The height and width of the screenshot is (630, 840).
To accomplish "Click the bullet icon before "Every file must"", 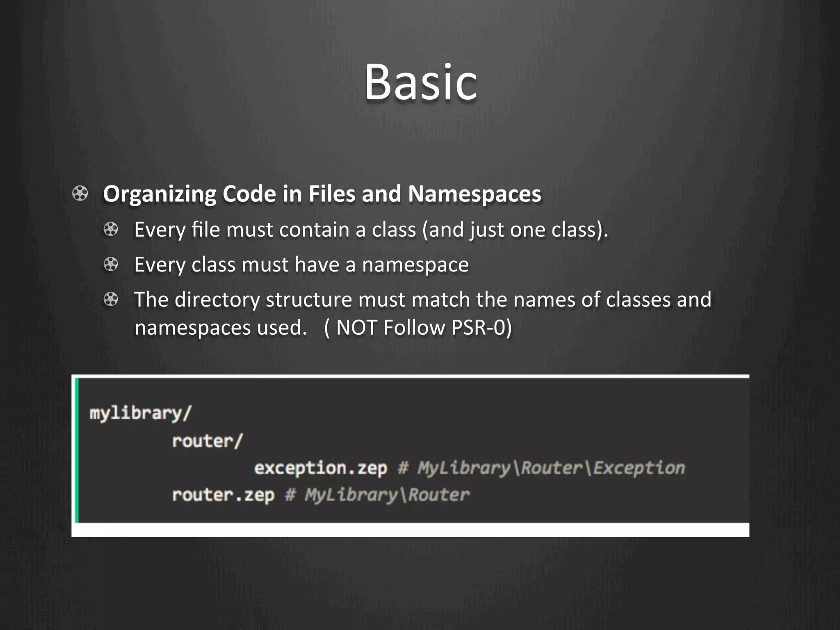I will (x=111, y=229).
